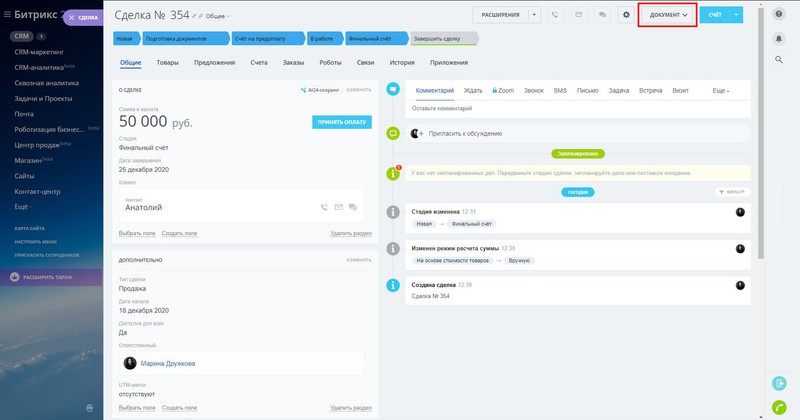Expand the arrow next to Счёт button
This screenshot has height=420, width=800.
point(737,15)
